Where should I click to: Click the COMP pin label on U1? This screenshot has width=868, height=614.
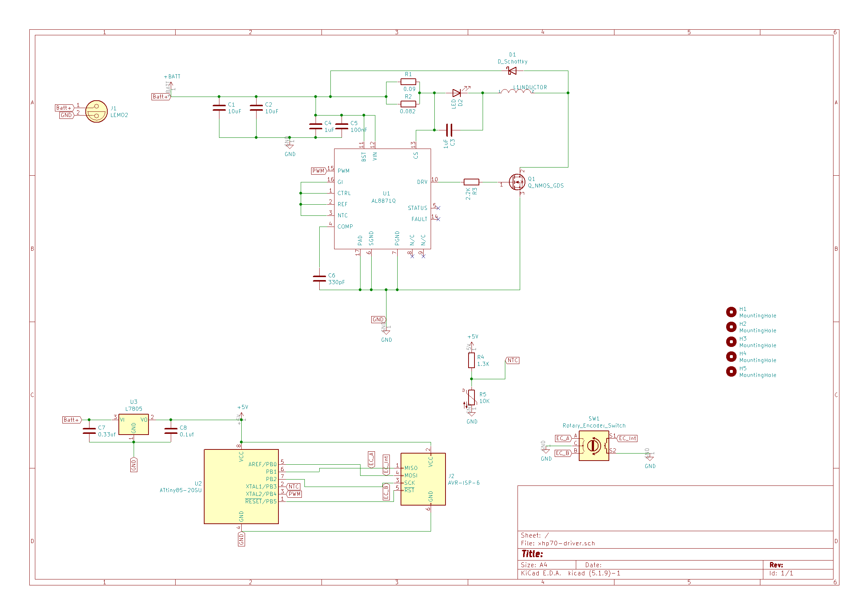[345, 227]
